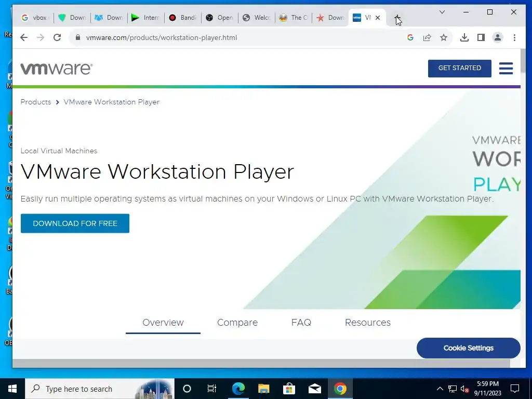This screenshot has height=399, width=532.
Task: Open the VMware hamburger menu
Action: pos(506,68)
